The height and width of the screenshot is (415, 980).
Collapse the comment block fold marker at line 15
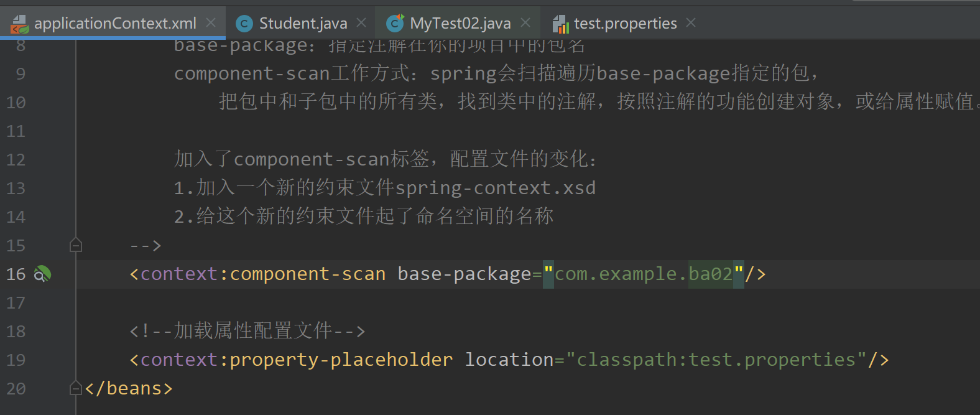(76, 245)
